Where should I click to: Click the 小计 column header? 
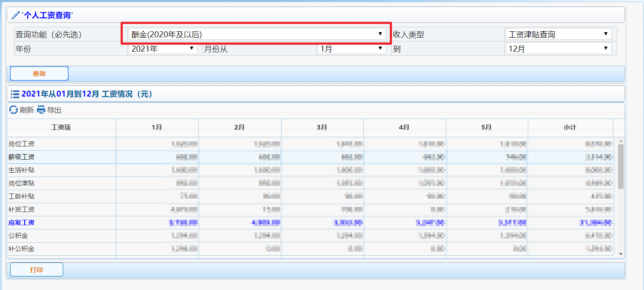[570, 127]
